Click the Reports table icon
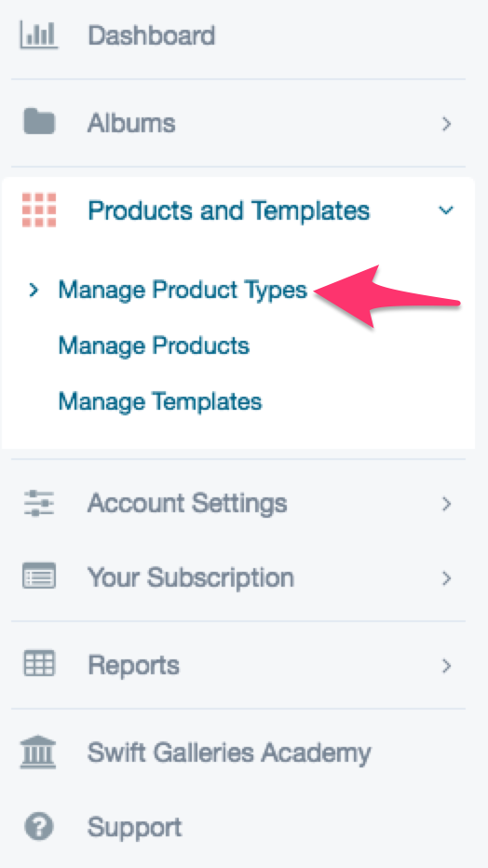This screenshot has width=488, height=868. click(x=39, y=662)
